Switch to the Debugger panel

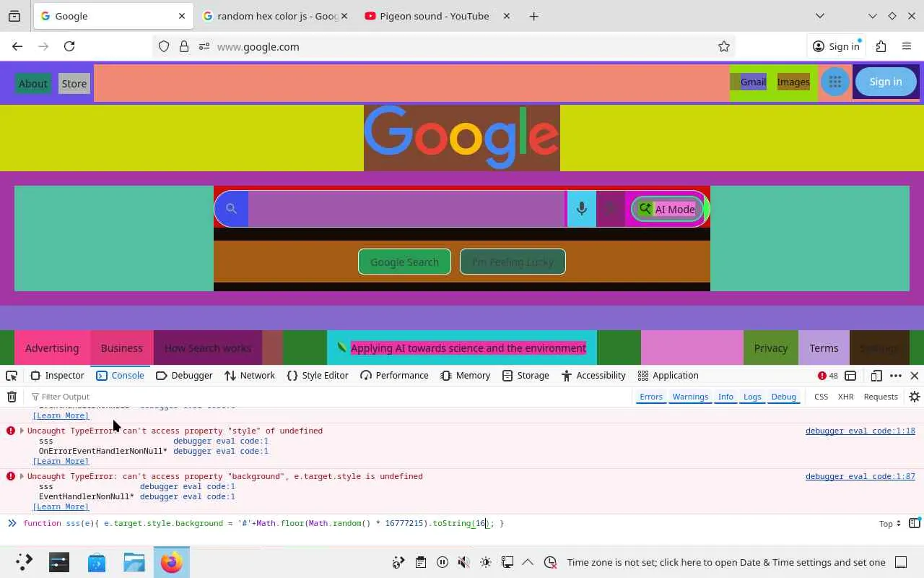184,376
